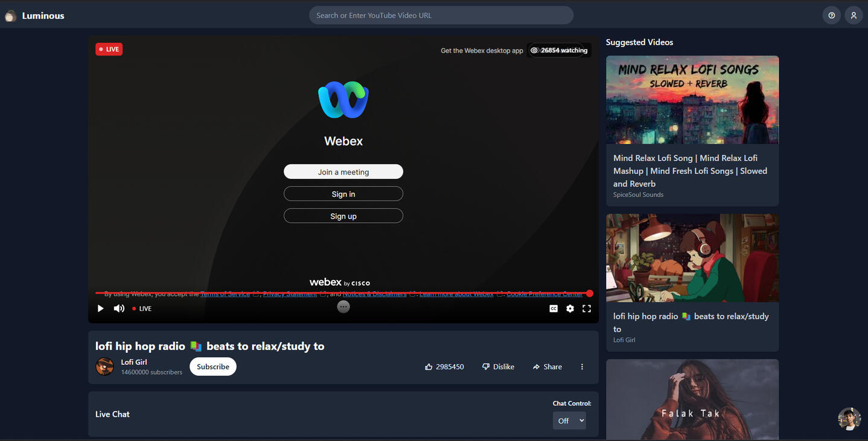Toggle closed captions (CC) on the player
The image size is (868, 441).
[x=553, y=309]
